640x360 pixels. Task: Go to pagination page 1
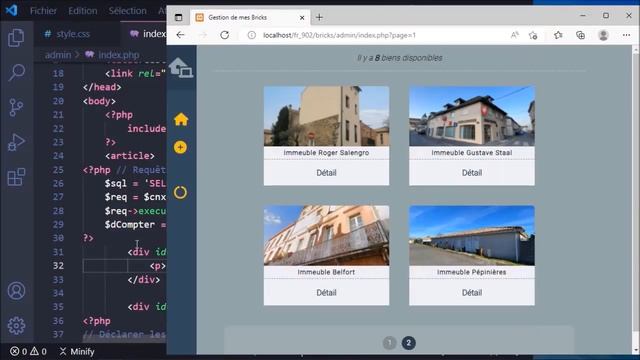pos(390,343)
